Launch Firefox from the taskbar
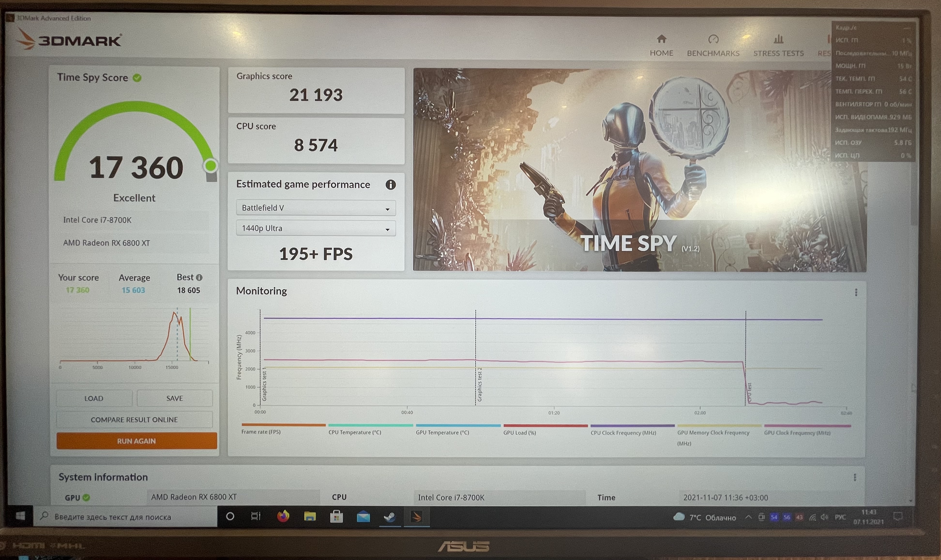Screen dimensions: 941x560 pos(283,516)
